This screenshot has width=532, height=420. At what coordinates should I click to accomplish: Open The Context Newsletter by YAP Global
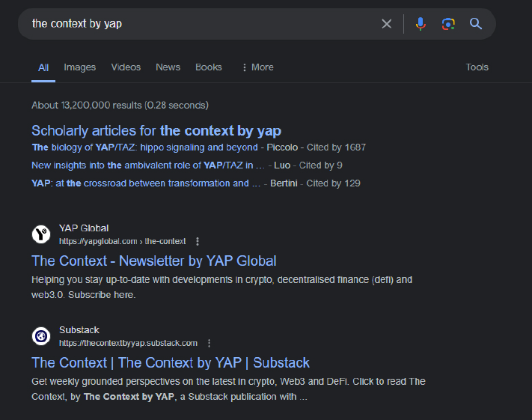(x=154, y=261)
